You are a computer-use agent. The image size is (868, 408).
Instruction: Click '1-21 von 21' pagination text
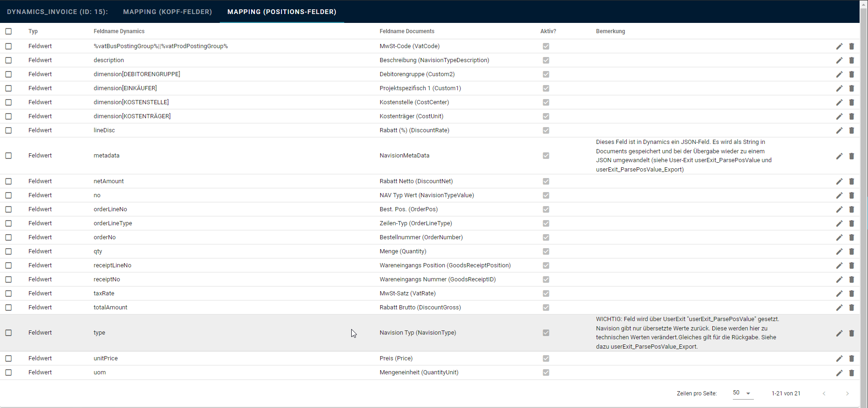pyautogui.click(x=786, y=394)
